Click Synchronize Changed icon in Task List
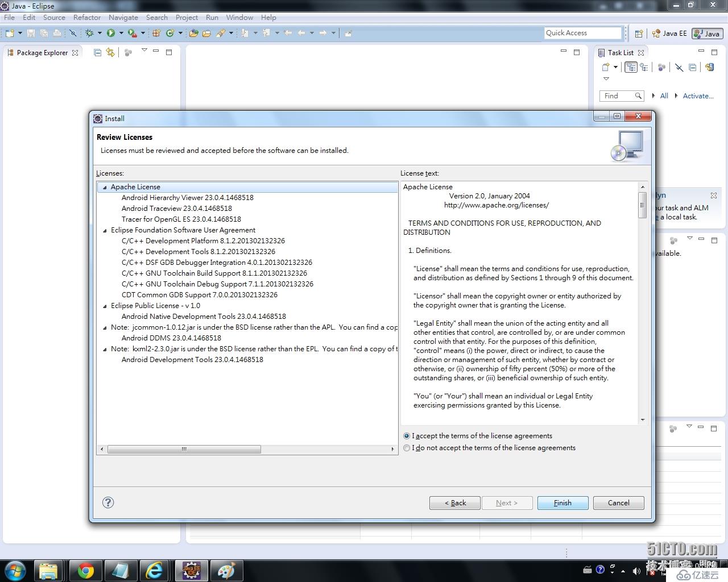This screenshot has width=728, height=582. (709, 67)
